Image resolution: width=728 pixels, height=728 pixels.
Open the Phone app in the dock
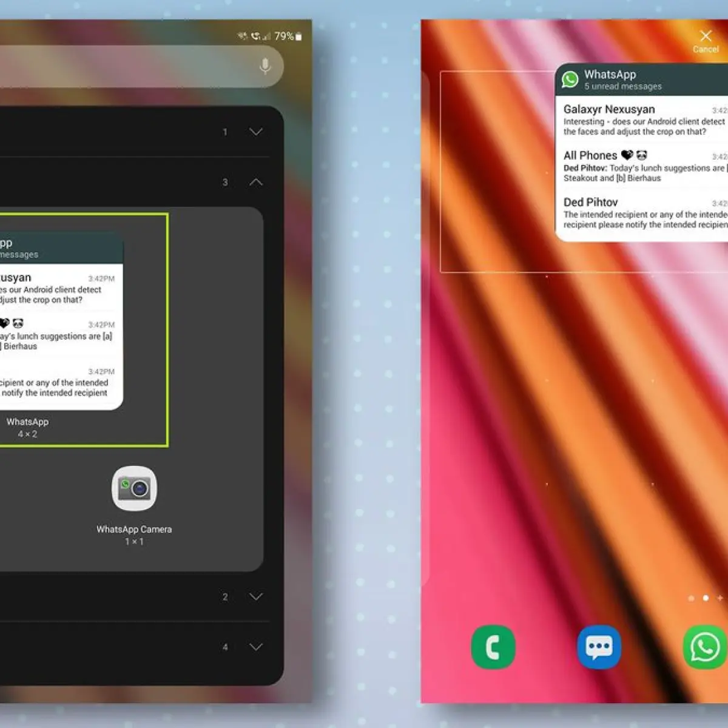point(493,647)
